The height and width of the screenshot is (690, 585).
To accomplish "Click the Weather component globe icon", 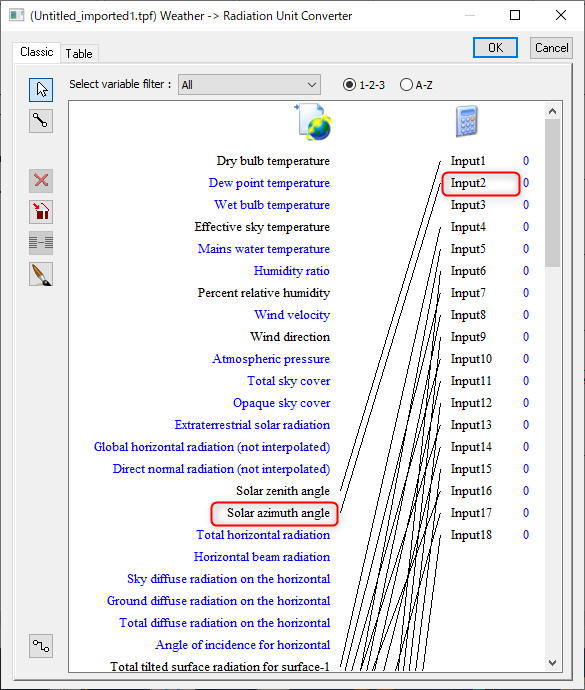I will [x=313, y=122].
